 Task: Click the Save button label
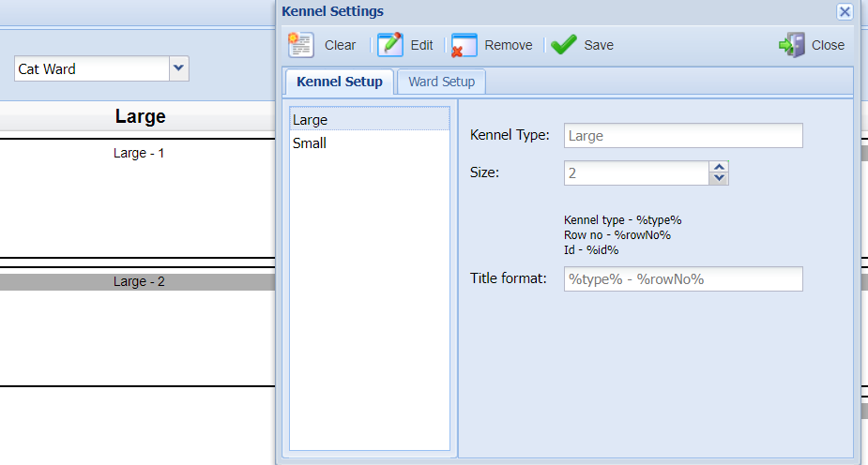599,45
